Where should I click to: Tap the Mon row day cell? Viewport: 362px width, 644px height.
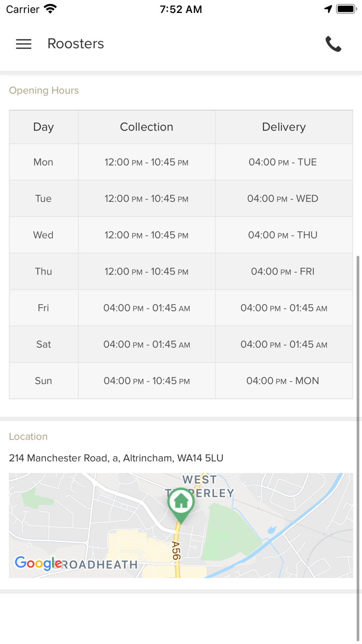(43, 162)
